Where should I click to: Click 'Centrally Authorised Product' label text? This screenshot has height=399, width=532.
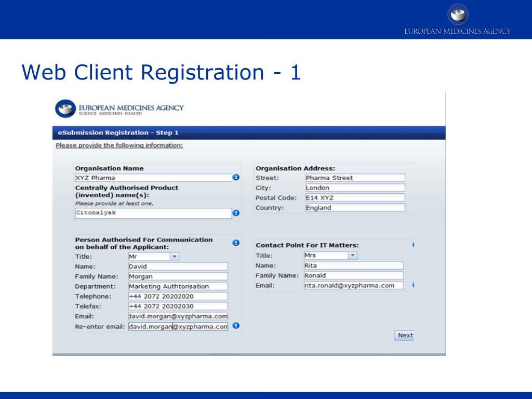click(127, 188)
